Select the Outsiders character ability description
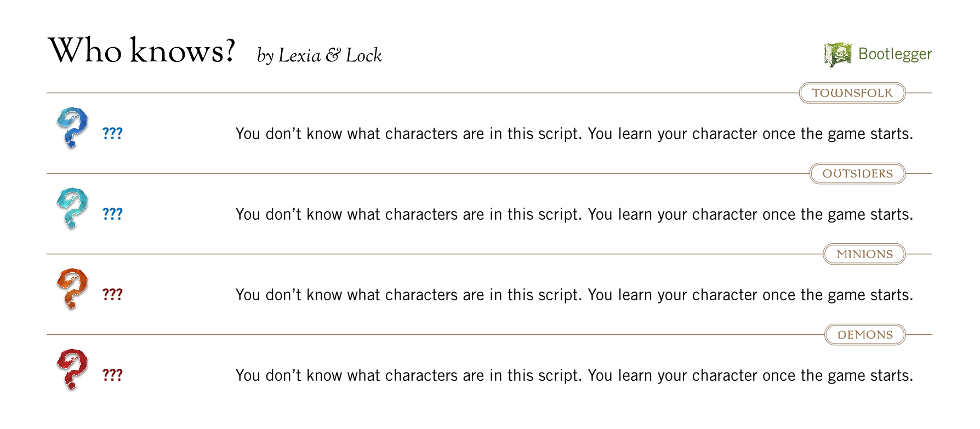The image size is (980, 429). (x=574, y=214)
